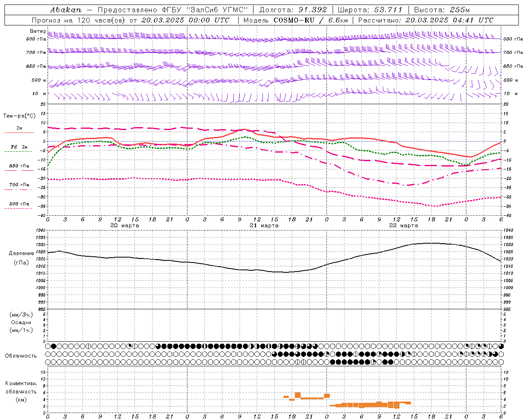Viewport: 525px width, 420px height.
Task: Click the left 850 гПа wind row label
Action: click(x=36, y=66)
